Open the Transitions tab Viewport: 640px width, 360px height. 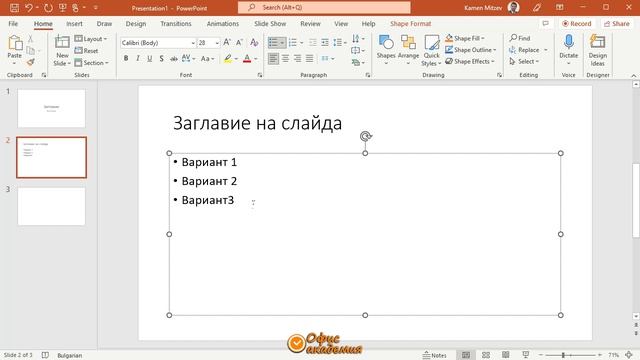(176, 24)
